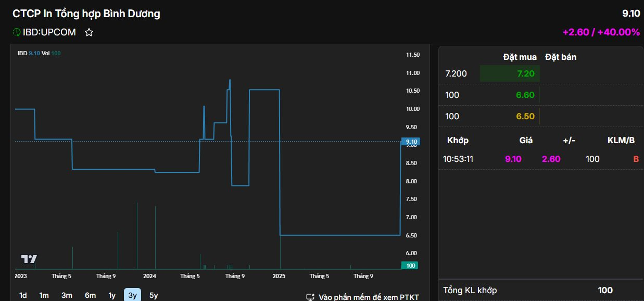Switch the chart to the 1d range

pyautogui.click(x=23, y=295)
